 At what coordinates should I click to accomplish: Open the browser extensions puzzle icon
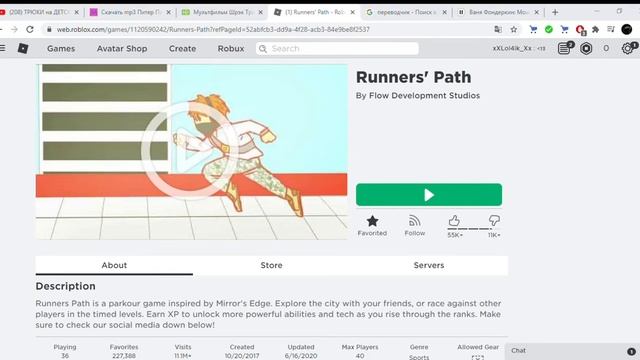(596, 29)
